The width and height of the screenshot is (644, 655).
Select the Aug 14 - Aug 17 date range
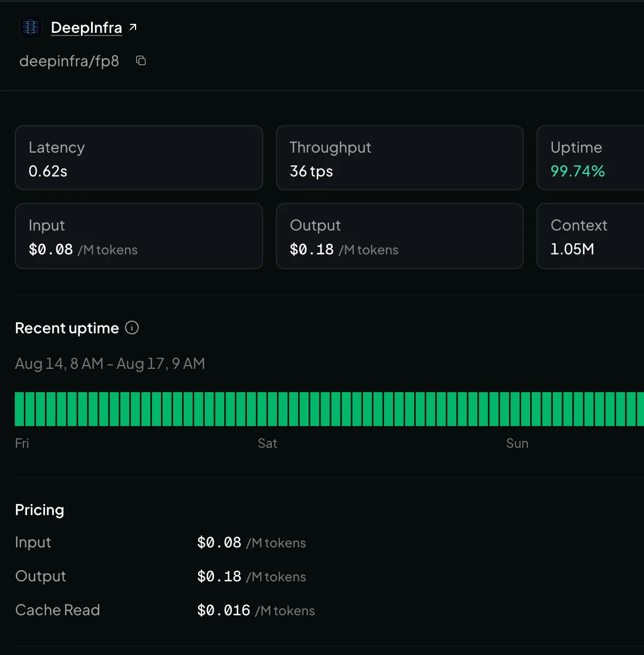[x=110, y=364]
